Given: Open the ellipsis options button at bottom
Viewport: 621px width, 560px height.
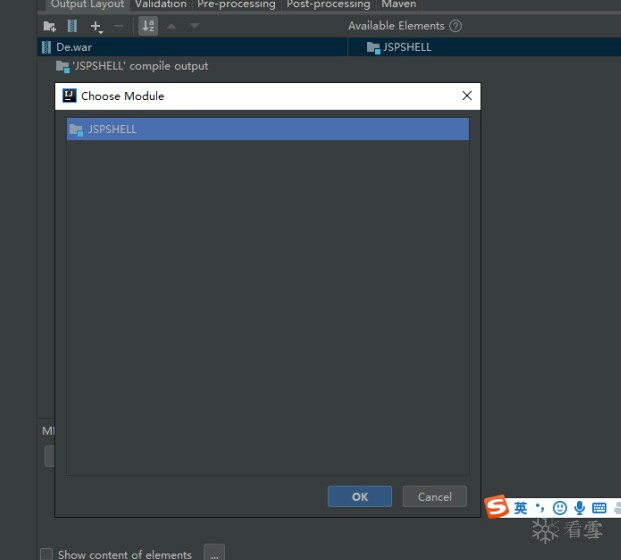Looking at the screenshot, I should pyautogui.click(x=214, y=554).
